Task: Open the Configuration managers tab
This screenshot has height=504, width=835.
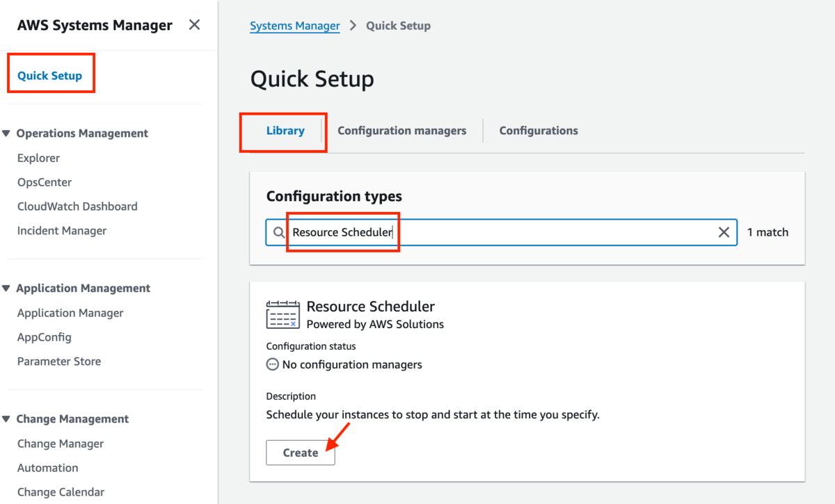Action: [x=402, y=130]
